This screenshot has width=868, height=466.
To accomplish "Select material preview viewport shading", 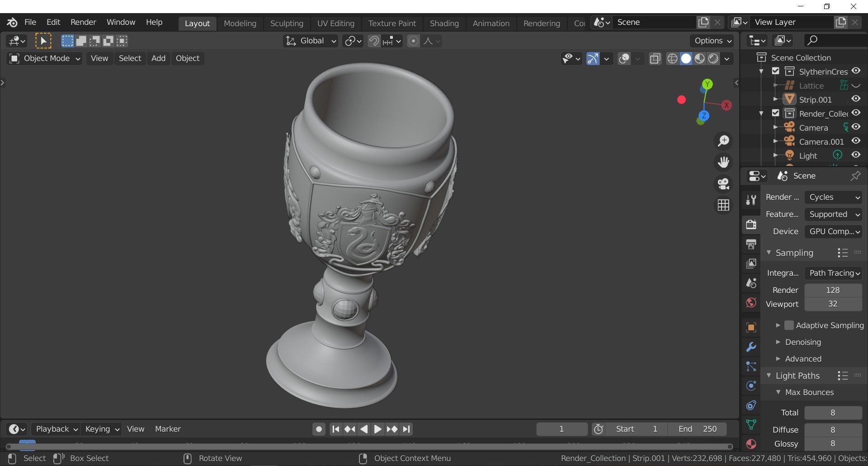I will pos(699,59).
